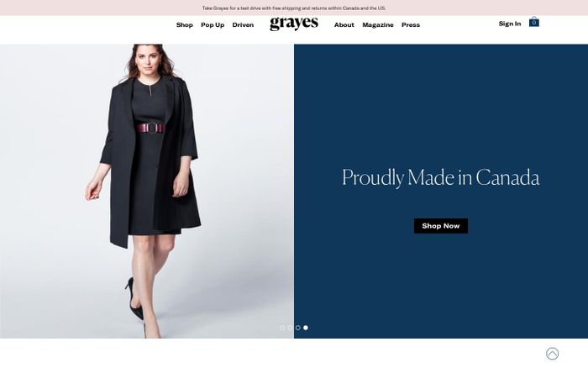Select the second carousel slide dot
The image size is (588, 368).
(x=290, y=328)
